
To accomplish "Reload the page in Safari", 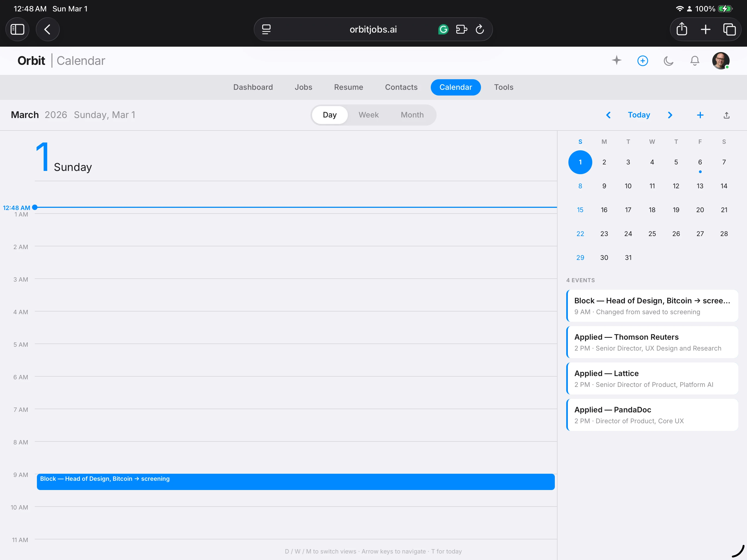I will 480,29.
